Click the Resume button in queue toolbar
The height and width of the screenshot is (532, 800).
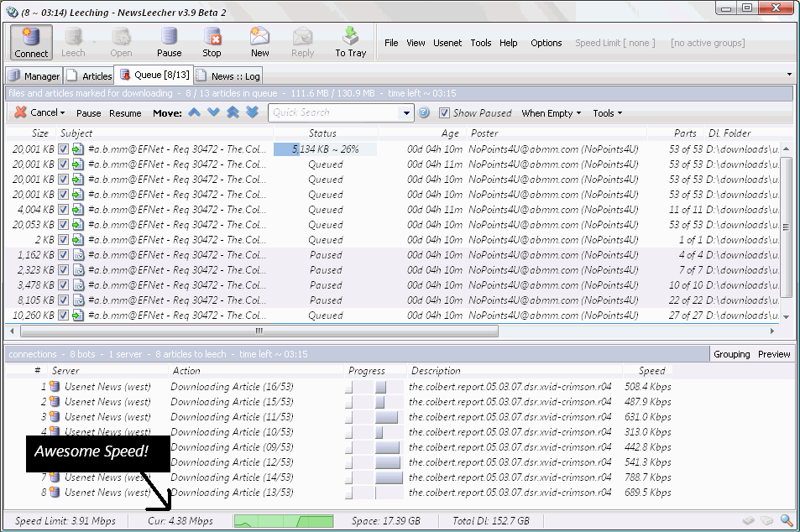pos(125,113)
